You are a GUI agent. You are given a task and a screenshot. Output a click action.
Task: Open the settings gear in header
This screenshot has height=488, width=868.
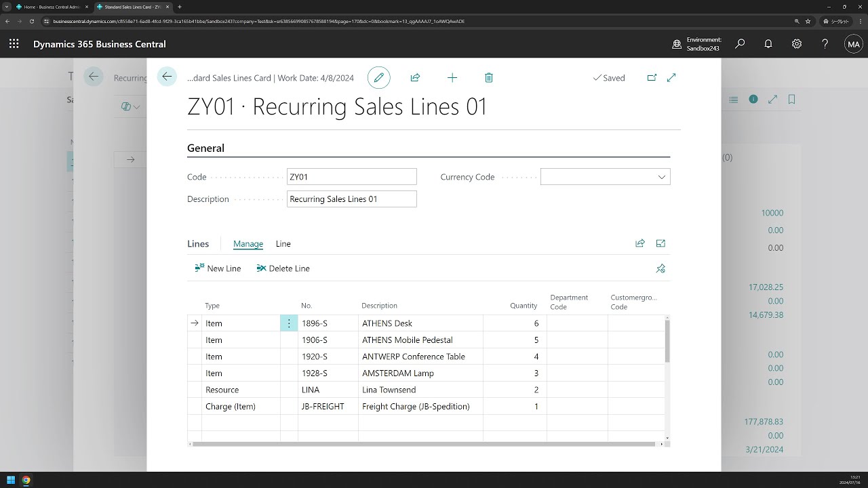point(797,44)
